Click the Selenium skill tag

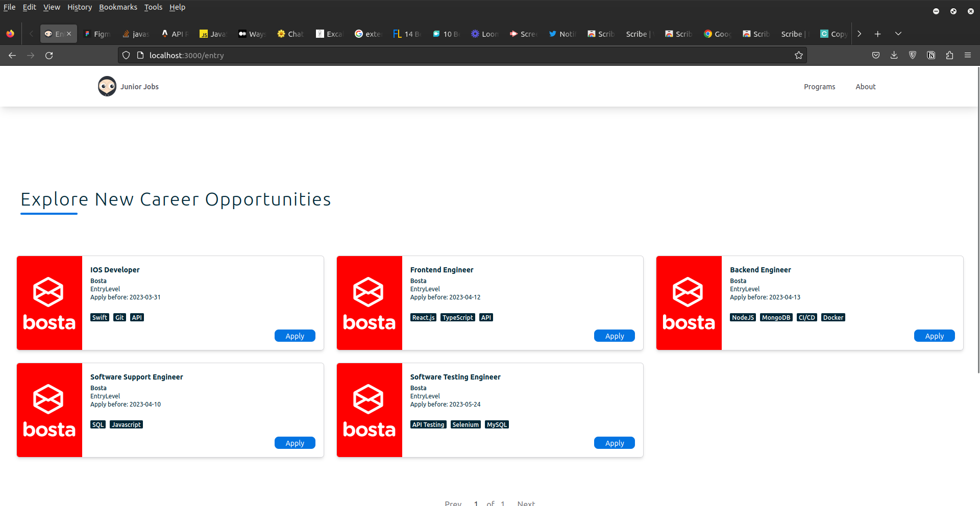click(465, 424)
